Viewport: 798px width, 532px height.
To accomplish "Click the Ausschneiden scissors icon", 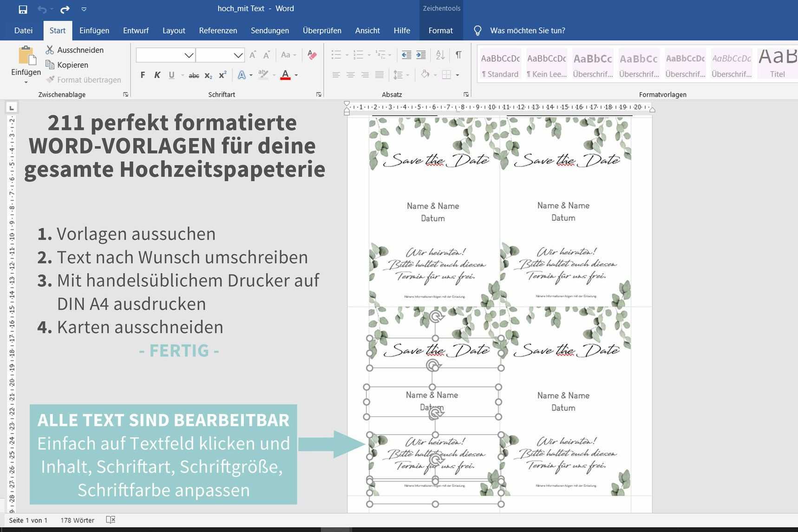I will click(x=50, y=50).
